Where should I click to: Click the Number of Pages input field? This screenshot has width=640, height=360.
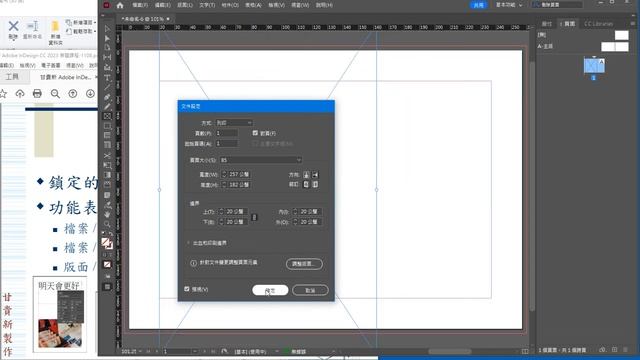tap(227, 133)
